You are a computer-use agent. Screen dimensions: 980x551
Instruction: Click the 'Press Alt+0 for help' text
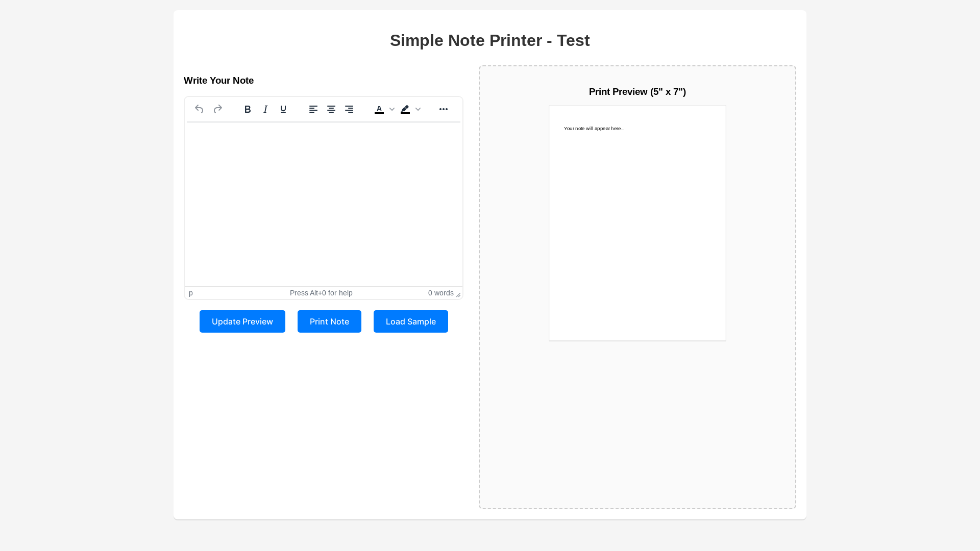(321, 293)
